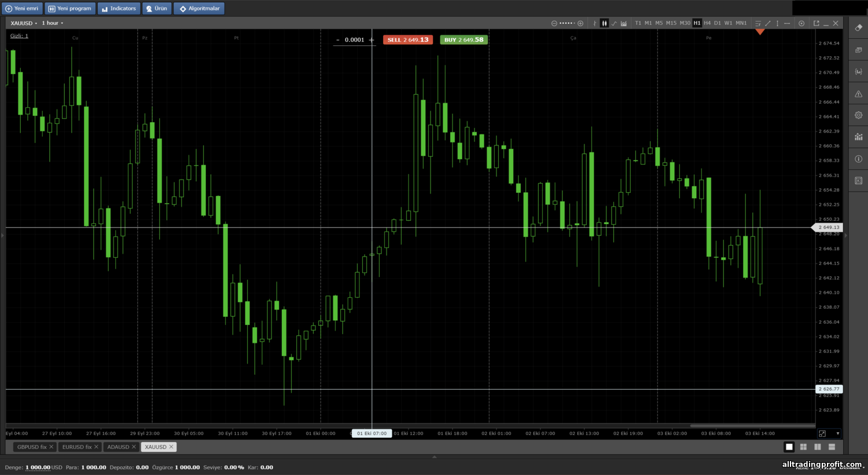Select the M30 timeframe
Screen dimensions: 868x475
(x=685, y=23)
